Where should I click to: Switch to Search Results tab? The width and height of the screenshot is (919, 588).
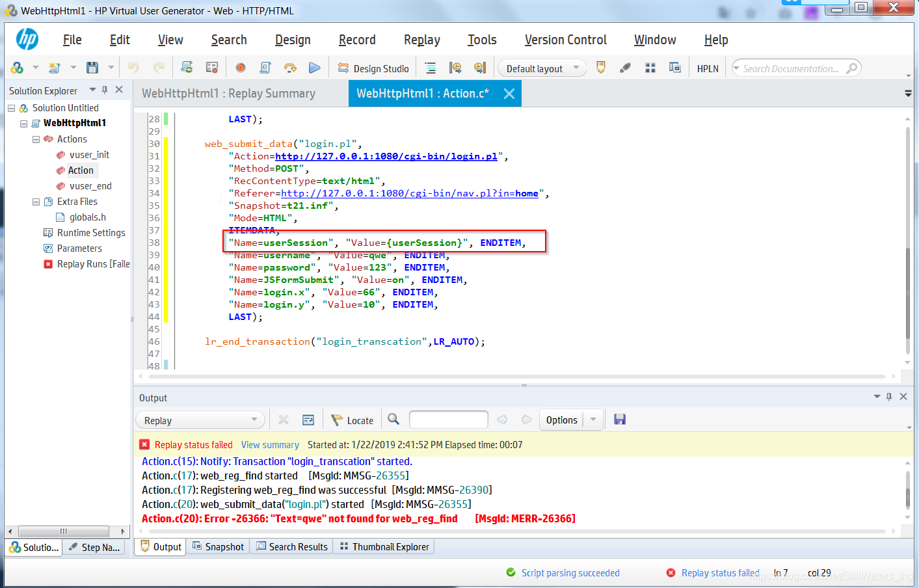[x=292, y=547]
